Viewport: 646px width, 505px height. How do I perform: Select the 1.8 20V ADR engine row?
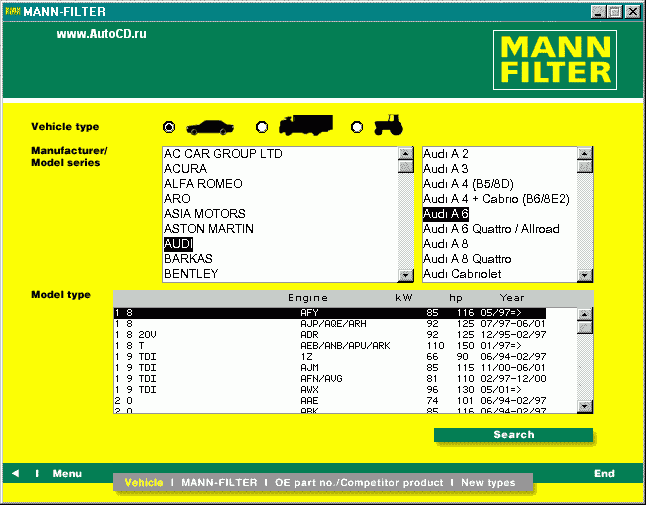click(x=330, y=334)
